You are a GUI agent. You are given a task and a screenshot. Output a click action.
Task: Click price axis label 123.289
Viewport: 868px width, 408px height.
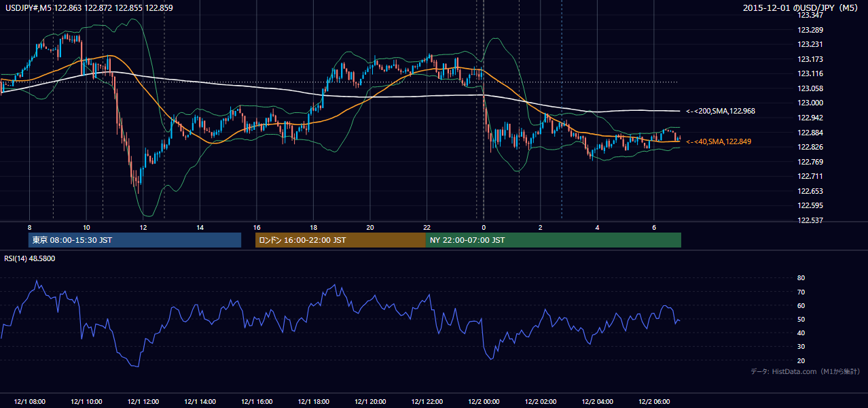click(x=810, y=30)
